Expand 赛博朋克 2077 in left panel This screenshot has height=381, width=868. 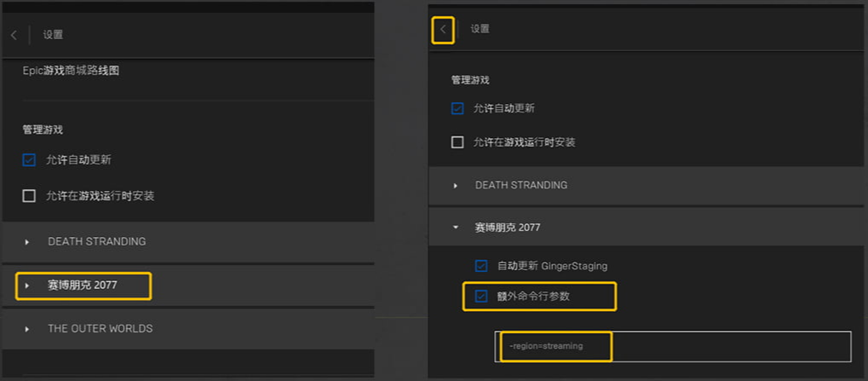coord(26,286)
